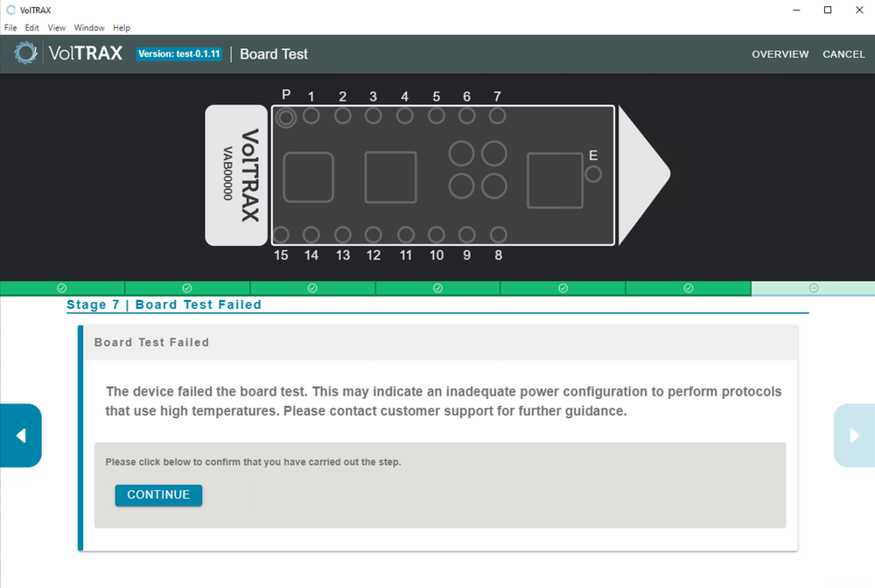This screenshot has height=588, width=875.
Task: Select port 8 circle on the cartridge
Action: [499, 234]
